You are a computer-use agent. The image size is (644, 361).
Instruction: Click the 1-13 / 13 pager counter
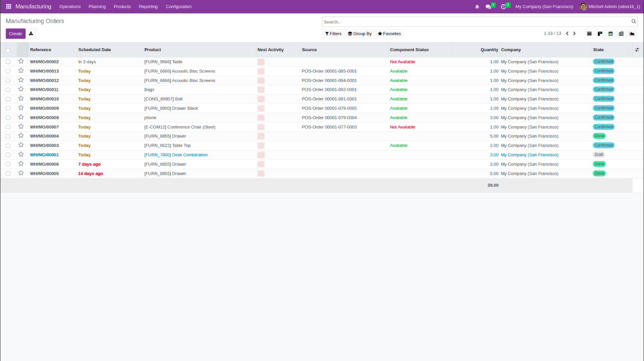[x=552, y=33]
